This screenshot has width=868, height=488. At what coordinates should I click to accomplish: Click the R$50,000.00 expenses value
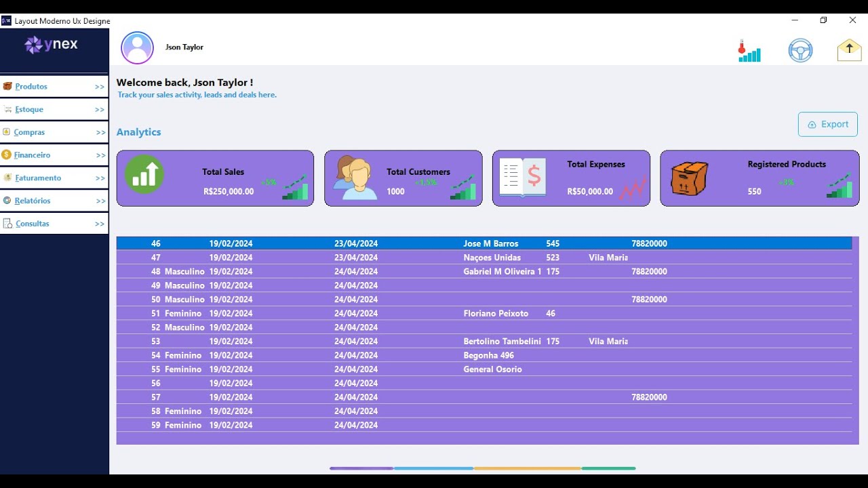pyautogui.click(x=590, y=192)
